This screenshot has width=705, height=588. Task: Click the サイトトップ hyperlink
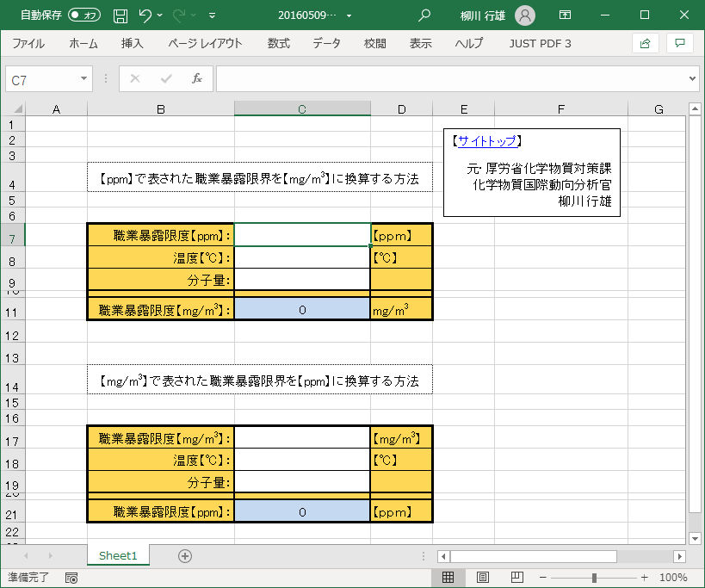[486, 140]
